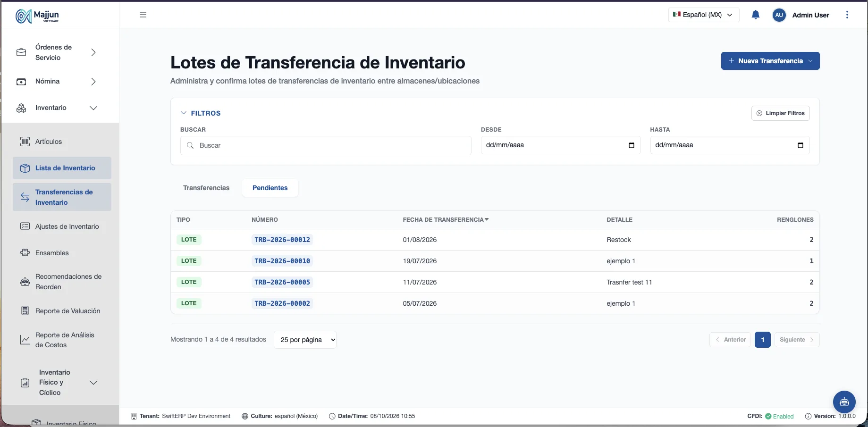Go to page 1 button
This screenshot has height=427, width=868.
pos(762,340)
